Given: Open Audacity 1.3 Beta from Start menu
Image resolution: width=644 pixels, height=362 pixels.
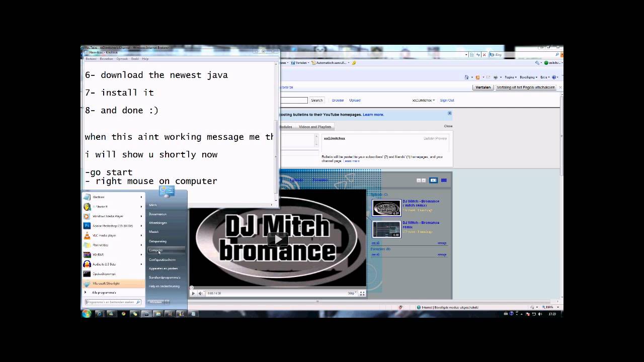Looking at the screenshot, I should [113, 264].
